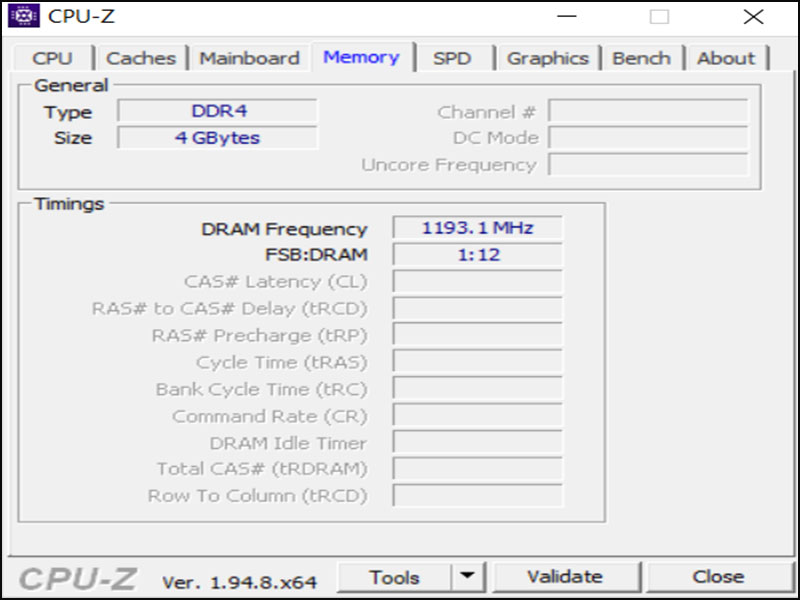Click the 'General' group heading
Screen dimensions: 800x600
point(71,85)
